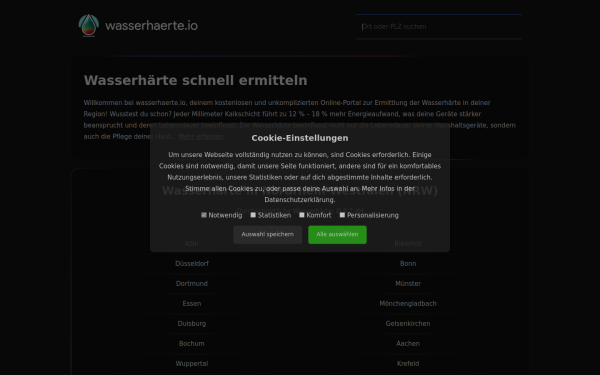This screenshot has height=375, width=600.
Task: Select Köln in the city list
Action: pyautogui.click(x=192, y=244)
